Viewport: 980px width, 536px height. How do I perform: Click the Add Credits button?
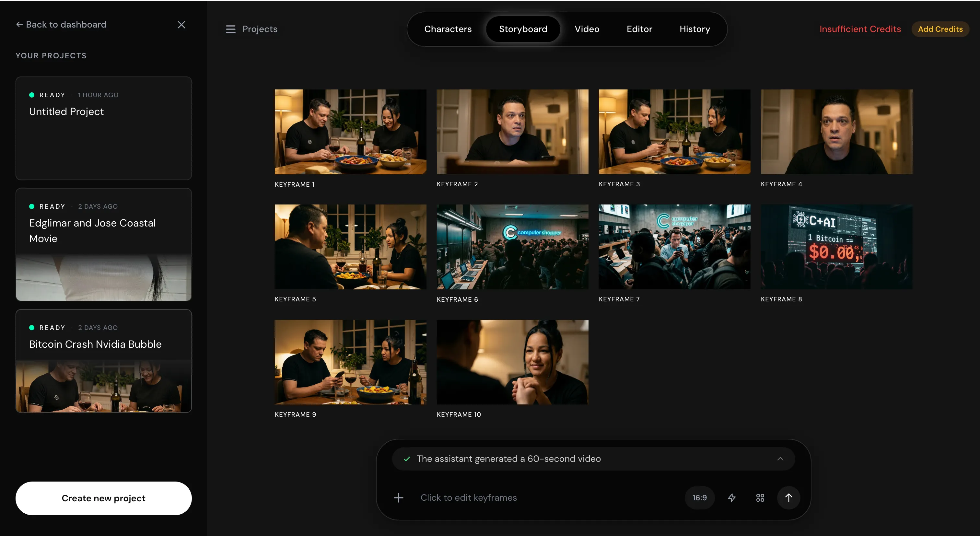tap(940, 29)
